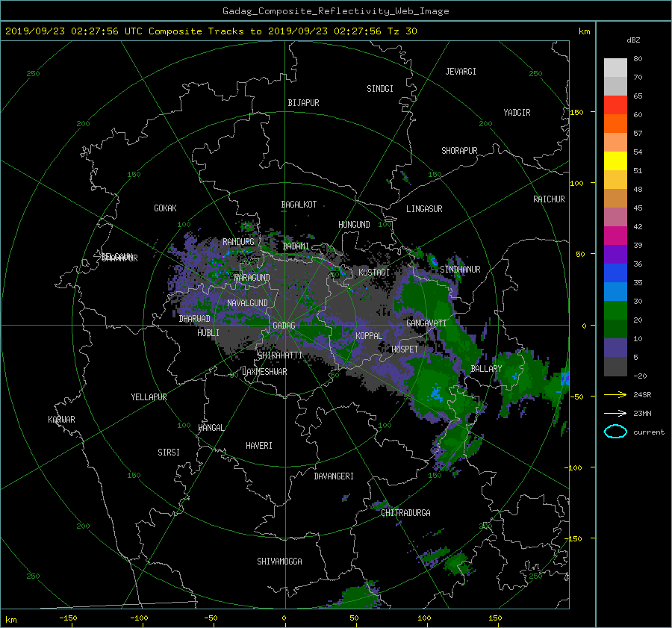Select the light gray 80 dBZ swatch
This screenshot has height=628, width=672.
pyautogui.click(x=615, y=68)
